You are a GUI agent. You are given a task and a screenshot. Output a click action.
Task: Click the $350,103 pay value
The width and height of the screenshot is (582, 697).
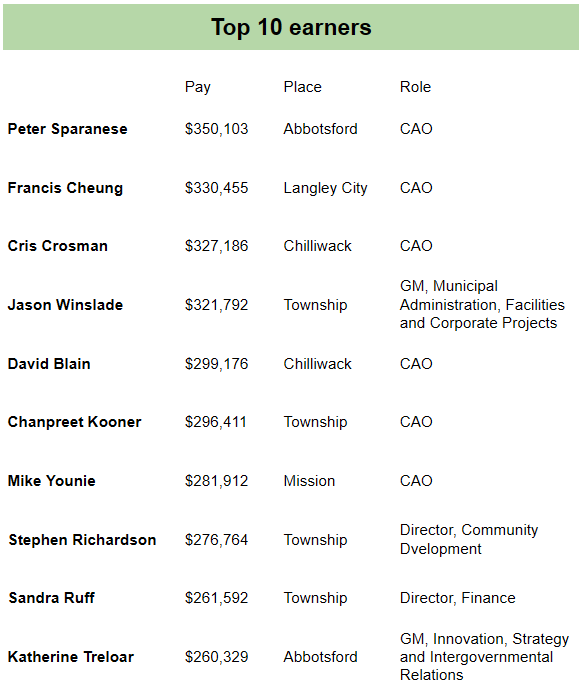click(217, 129)
